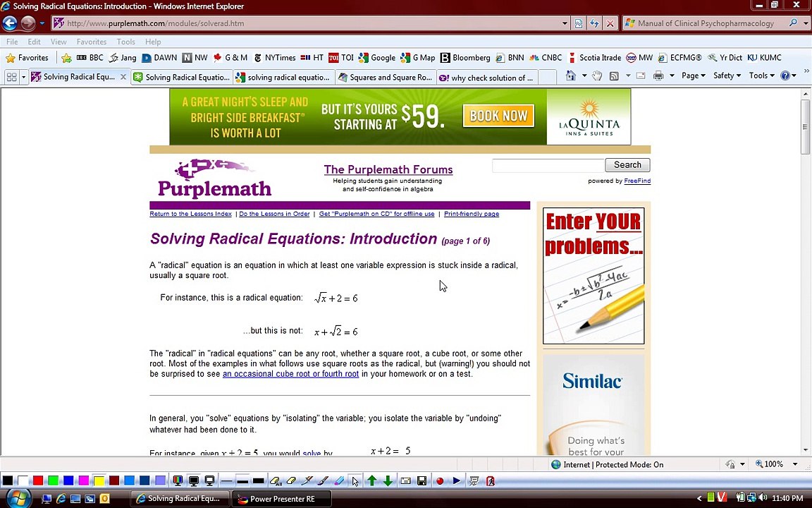The width and height of the screenshot is (812, 508).
Task: Start recording with the red record button
Action: 440,481
